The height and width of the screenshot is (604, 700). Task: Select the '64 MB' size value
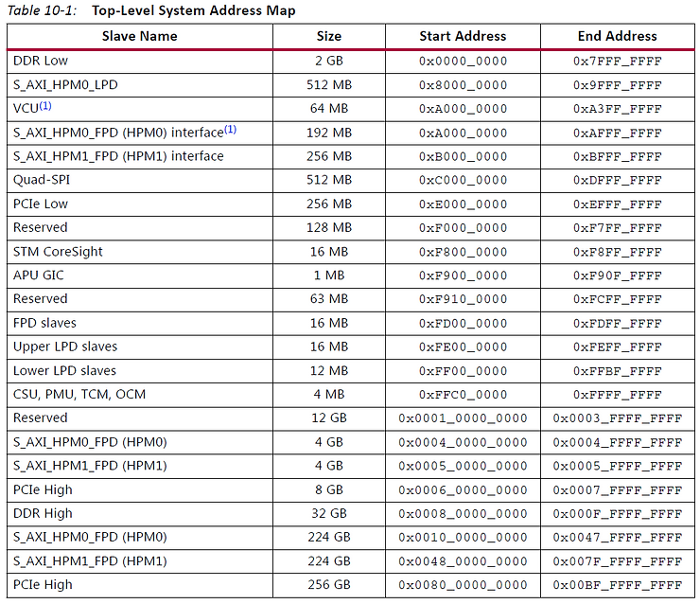(x=329, y=109)
